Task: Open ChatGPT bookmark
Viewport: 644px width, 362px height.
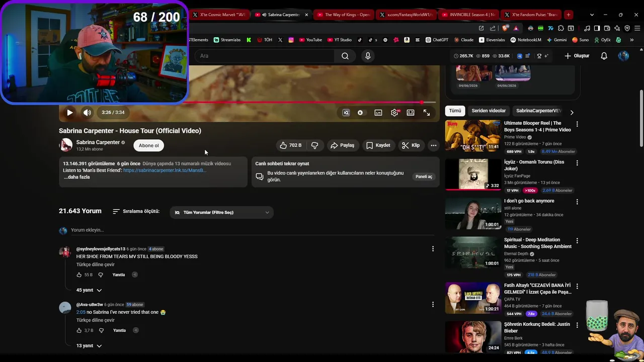Action: [437, 40]
